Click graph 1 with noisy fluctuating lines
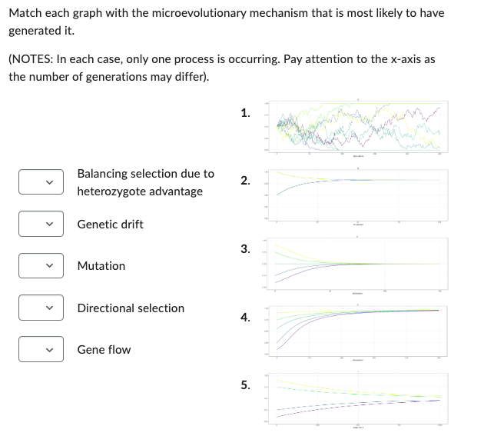 pos(357,128)
